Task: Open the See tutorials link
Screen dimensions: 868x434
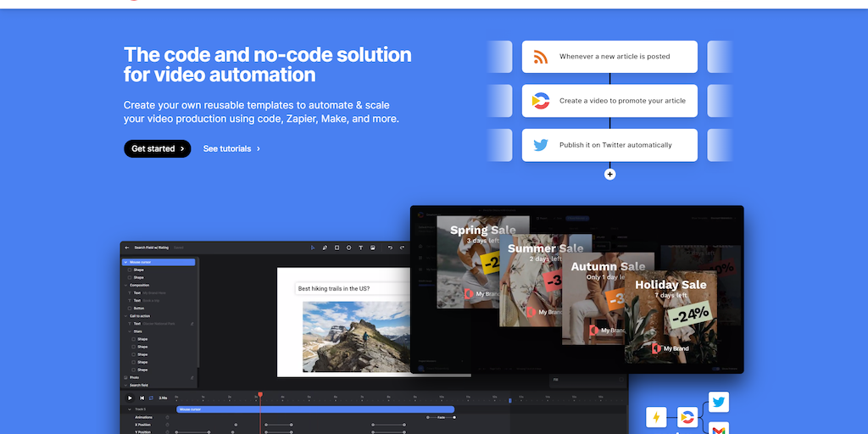Action: [231, 148]
